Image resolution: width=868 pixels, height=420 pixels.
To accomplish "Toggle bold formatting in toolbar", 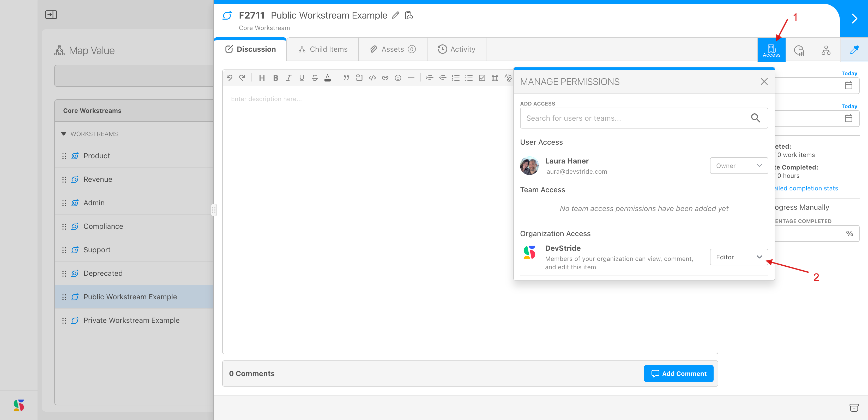I will tap(275, 78).
